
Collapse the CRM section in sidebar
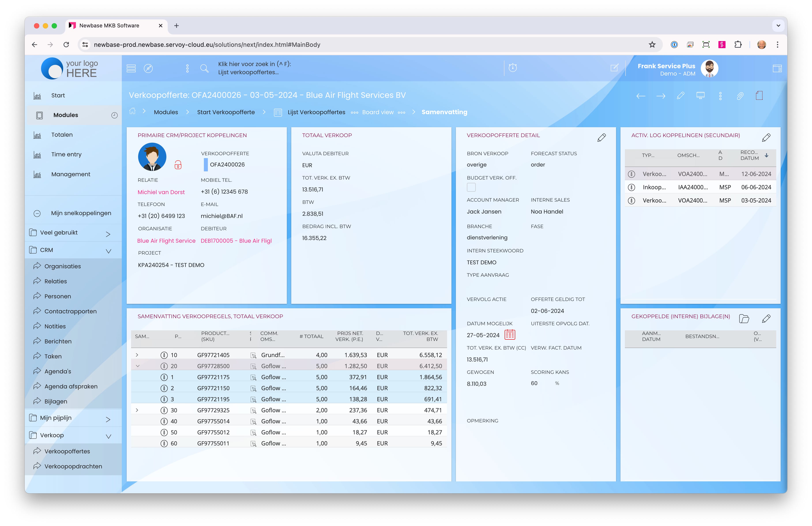point(109,251)
